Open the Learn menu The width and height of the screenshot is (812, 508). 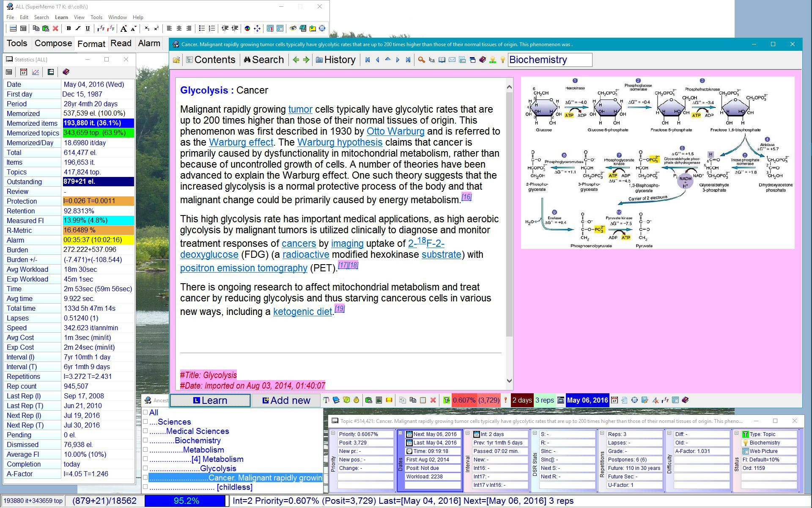pyautogui.click(x=61, y=17)
